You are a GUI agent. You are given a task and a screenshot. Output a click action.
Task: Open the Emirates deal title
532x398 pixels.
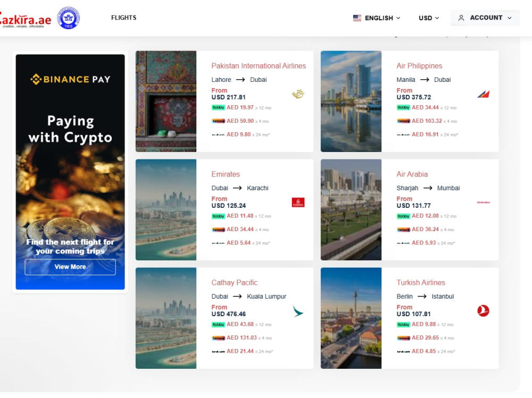point(226,174)
